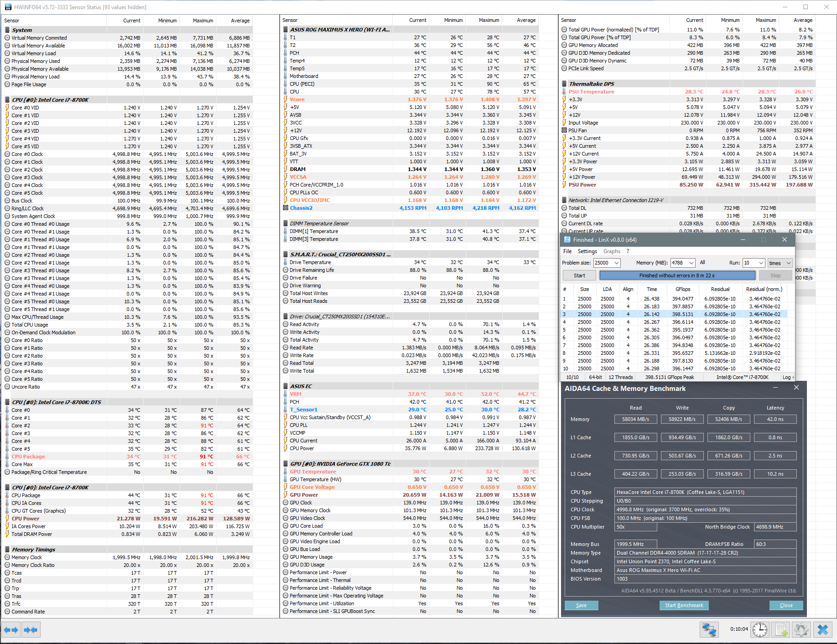
Task: Click the CPU Type field in AIDA64
Action: coord(706,492)
